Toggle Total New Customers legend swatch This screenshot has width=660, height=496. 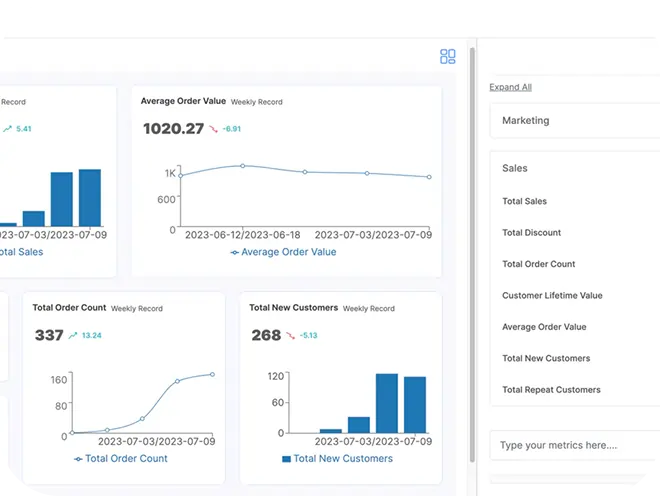[287, 459]
